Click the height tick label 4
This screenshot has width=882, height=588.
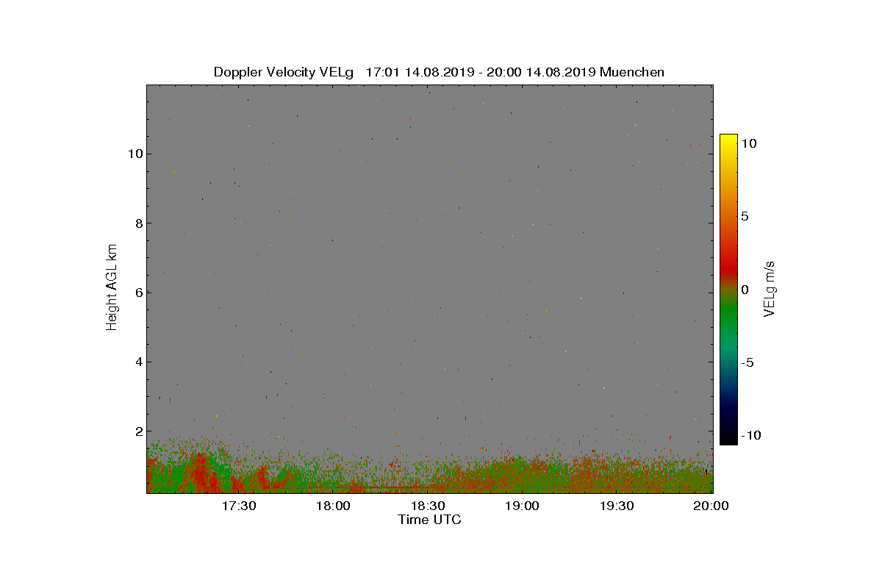click(137, 362)
